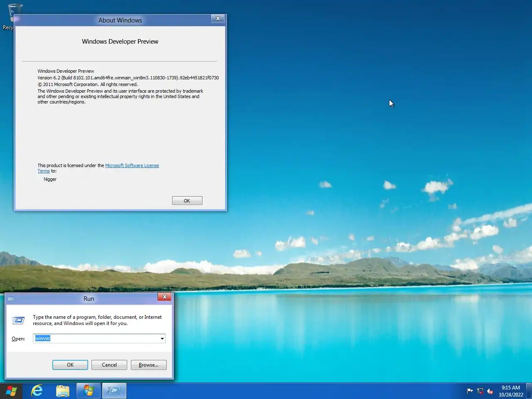Click the Run program icon in dialog
Image resolution: width=532 pixels, height=399 pixels.
18,320
